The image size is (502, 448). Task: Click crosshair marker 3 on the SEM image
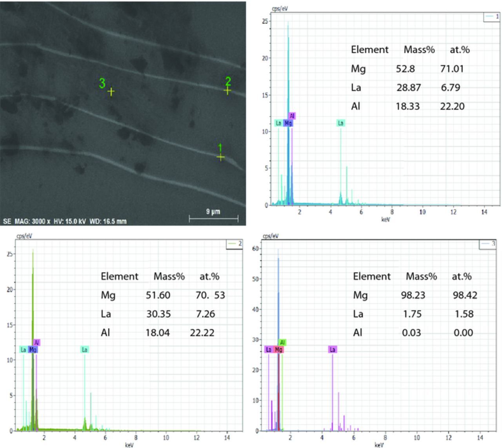click(x=111, y=92)
